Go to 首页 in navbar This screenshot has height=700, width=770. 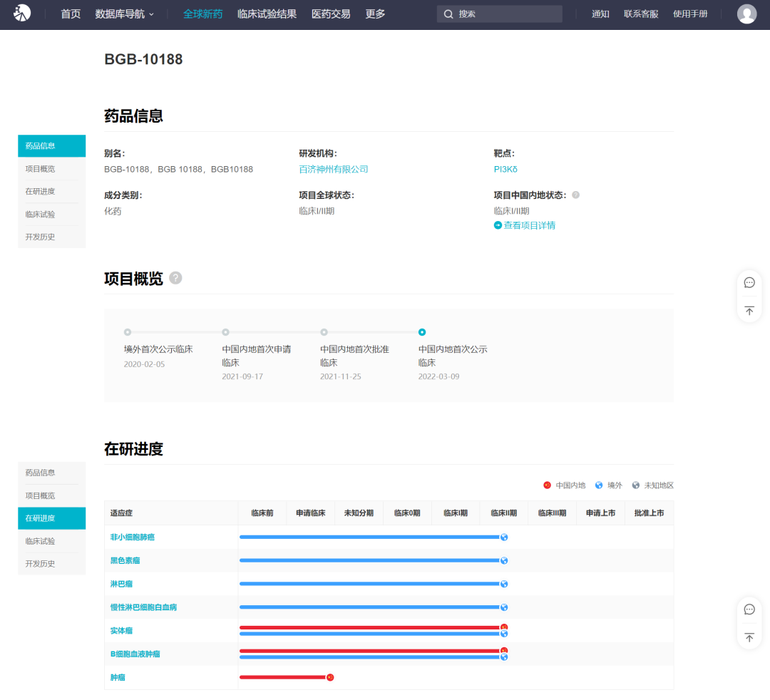(x=70, y=14)
